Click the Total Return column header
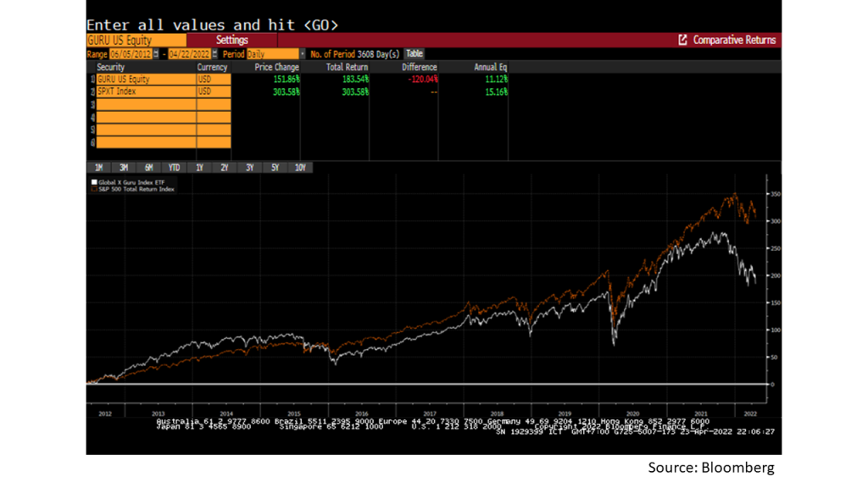The height and width of the screenshot is (488, 868). pyautogui.click(x=347, y=67)
